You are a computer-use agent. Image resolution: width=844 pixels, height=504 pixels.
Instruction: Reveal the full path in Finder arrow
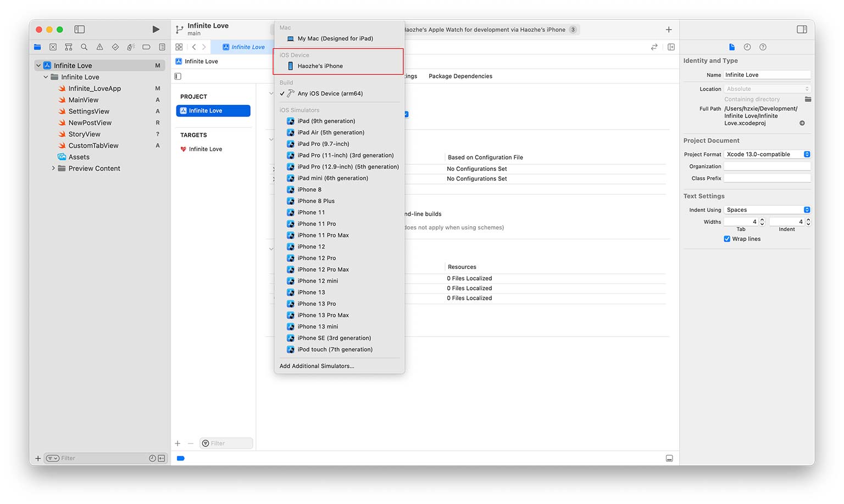[x=802, y=123]
